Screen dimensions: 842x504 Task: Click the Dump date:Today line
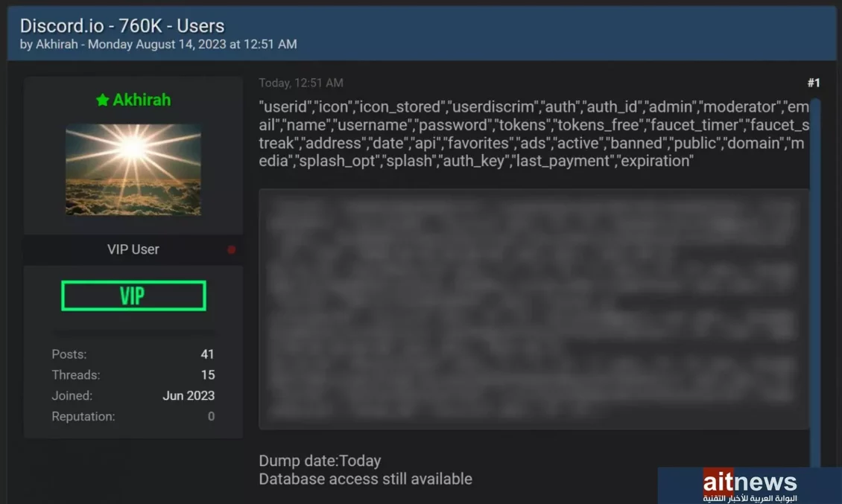tap(320, 461)
